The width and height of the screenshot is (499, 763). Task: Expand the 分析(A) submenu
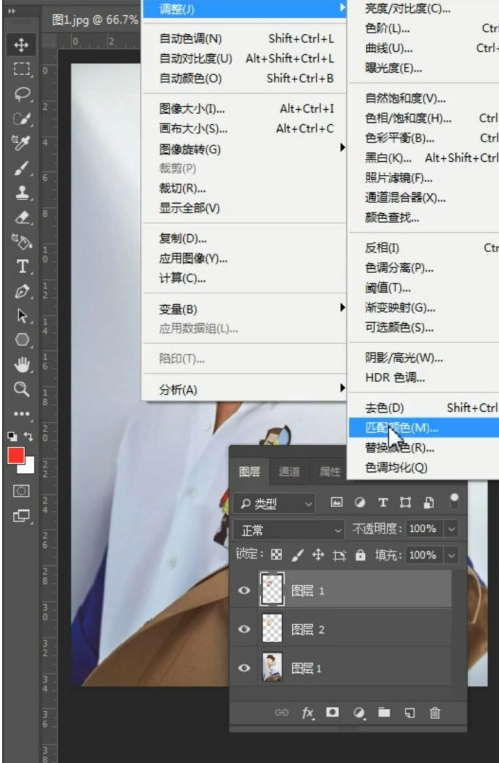[244, 389]
